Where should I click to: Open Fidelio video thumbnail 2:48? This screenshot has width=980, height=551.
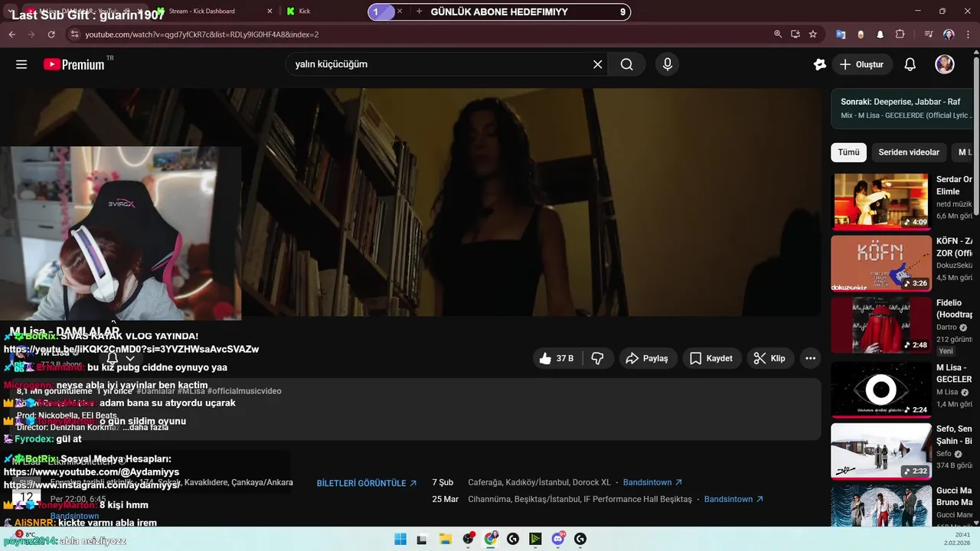coord(880,325)
